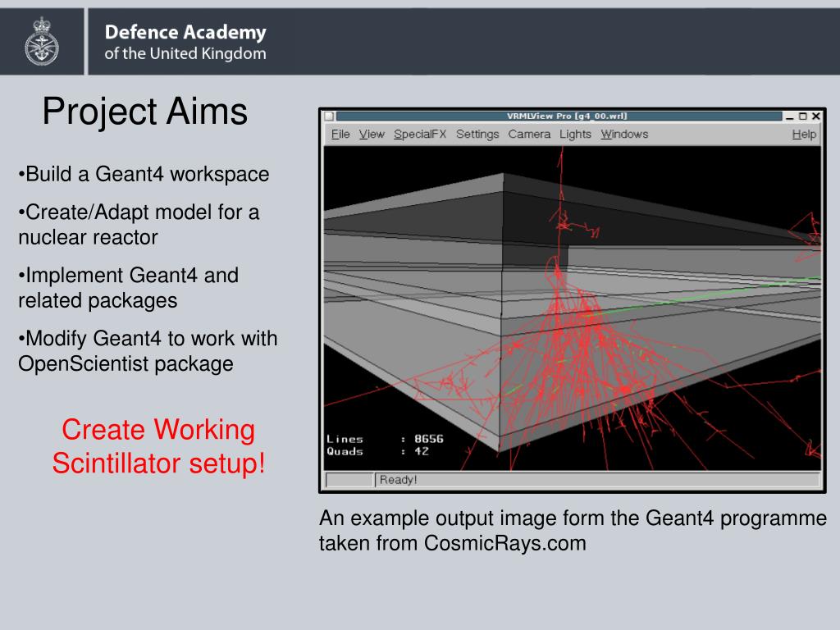Click the Project Aims slide title
The height and width of the screenshot is (630, 840).
click(145, 111)
